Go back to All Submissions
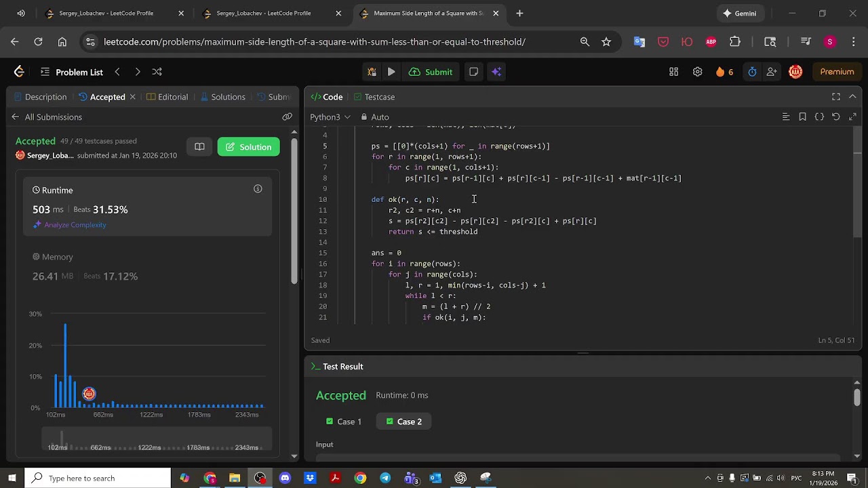The height and width of the screenshot is (488, 868). coord(47,117)
